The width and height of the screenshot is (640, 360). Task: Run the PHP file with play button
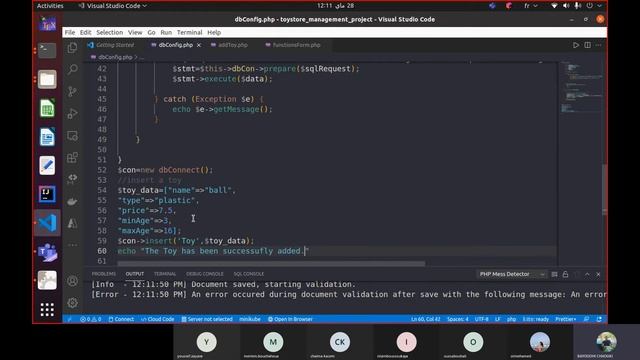(x=576, y=45)
